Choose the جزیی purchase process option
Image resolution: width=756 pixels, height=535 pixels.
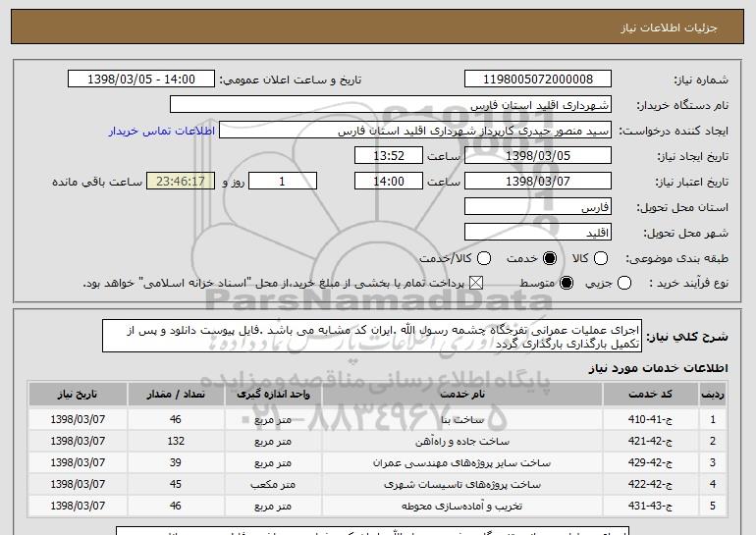[x=623, y=283]
